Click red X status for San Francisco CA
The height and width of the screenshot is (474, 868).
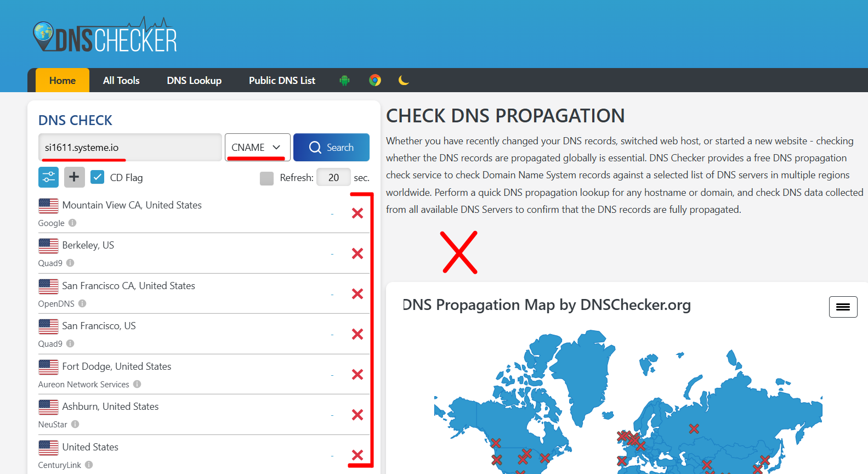pyautogui.click(x=358, y=294)
